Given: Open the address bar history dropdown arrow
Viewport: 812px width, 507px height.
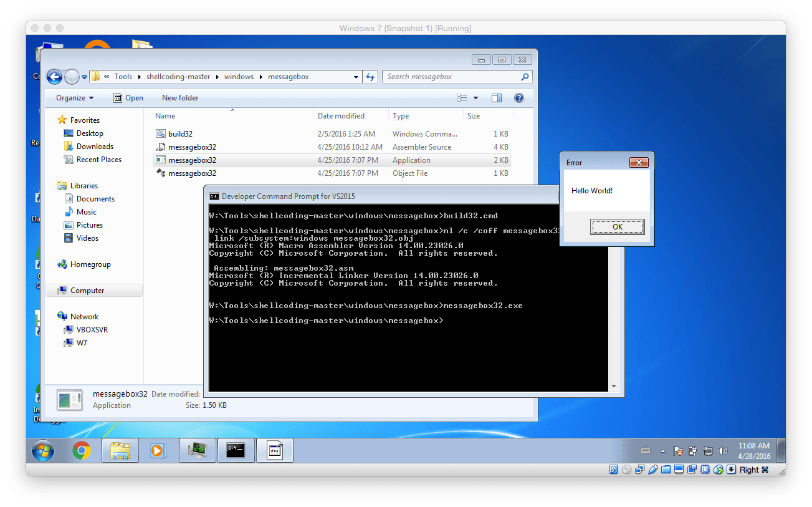Looking at the screenshot, I should (356, 77).
